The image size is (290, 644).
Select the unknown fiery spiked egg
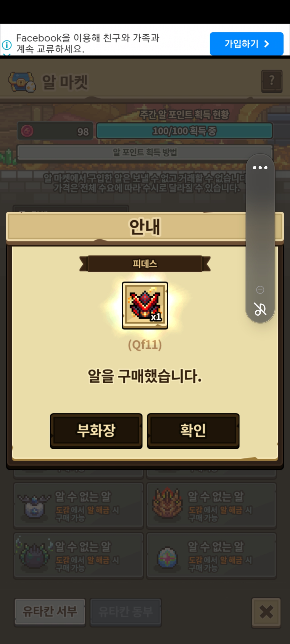tap(211, 506)
